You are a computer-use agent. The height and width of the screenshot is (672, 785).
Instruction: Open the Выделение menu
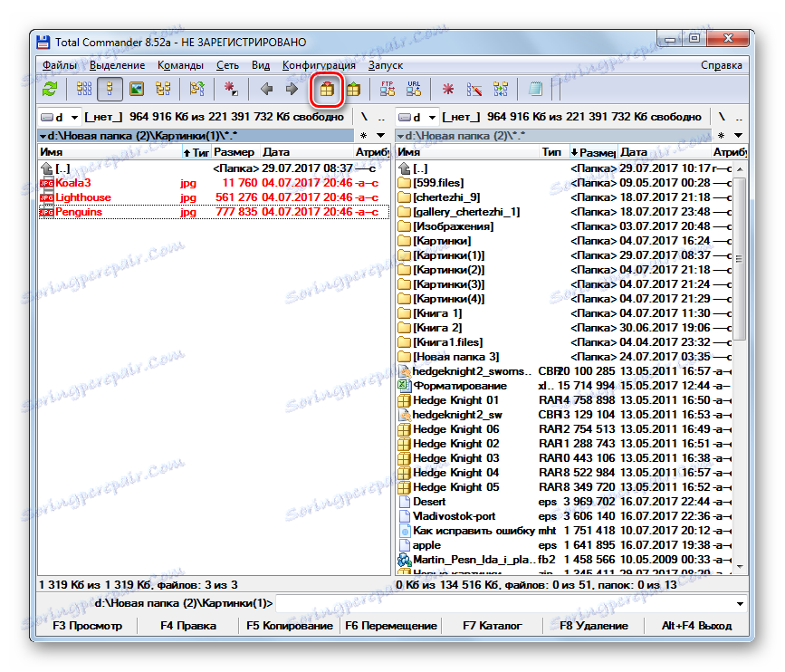pyautogui.click(x=117, y=65)
